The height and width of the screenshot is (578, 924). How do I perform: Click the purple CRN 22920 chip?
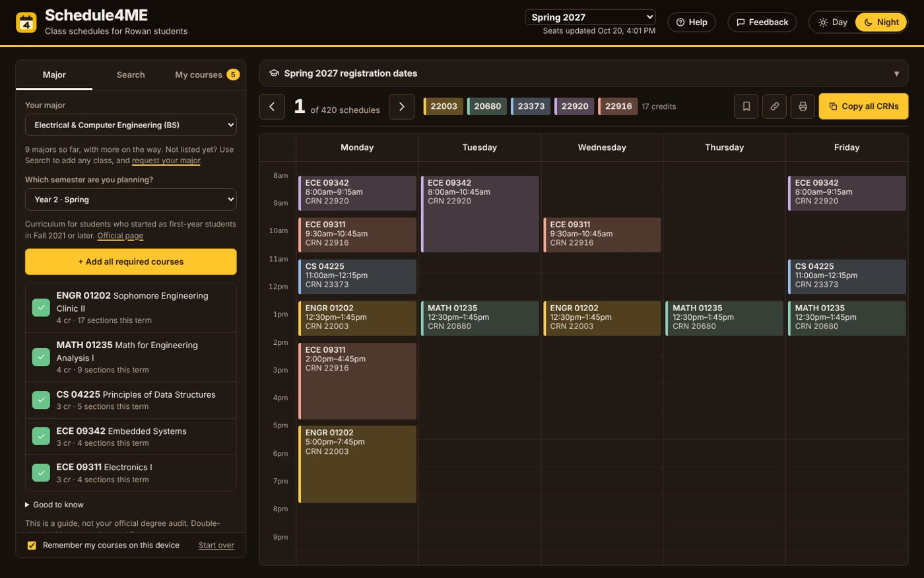coord(574,106)
